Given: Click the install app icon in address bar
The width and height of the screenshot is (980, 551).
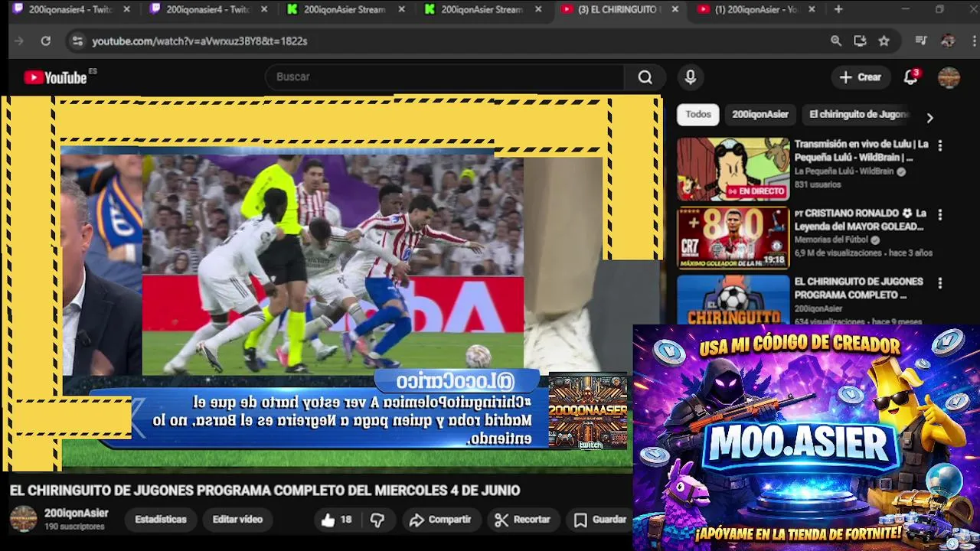Looking at the screenshot, I should [860, 41].
